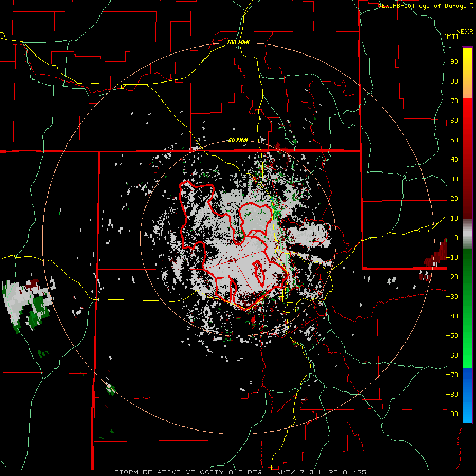Viewport: 476px width, 476px height.
Task: Click the 90 value on the velocity scale
Action: click(x=454, y=62)
